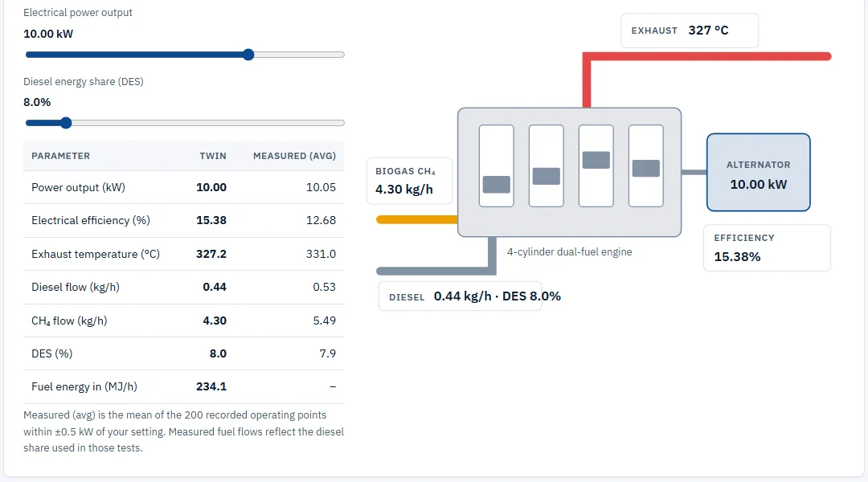
Task: Click the Diesel energy share slider handle
Action: tap(66, 123)
